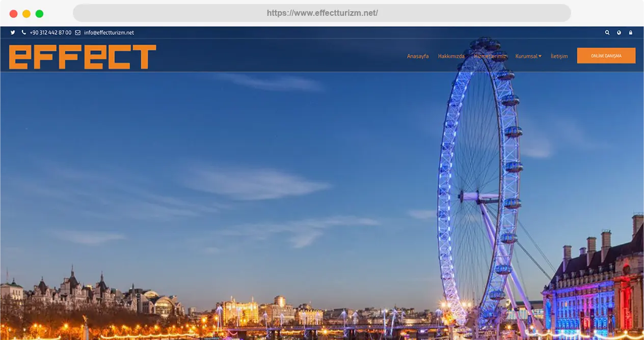Screen dimensions: 644x340
Task: Call phone number +90 312 442 87 00
Action: (x=50, y=33)
